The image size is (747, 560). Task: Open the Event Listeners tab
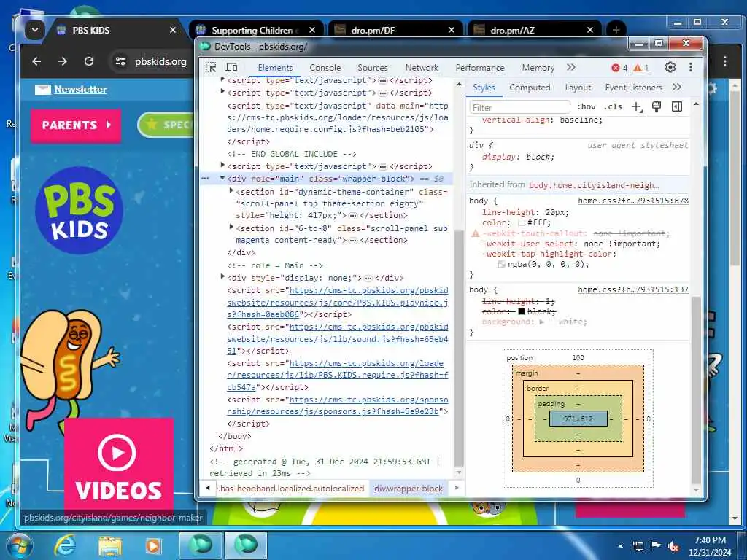(634, 87)
